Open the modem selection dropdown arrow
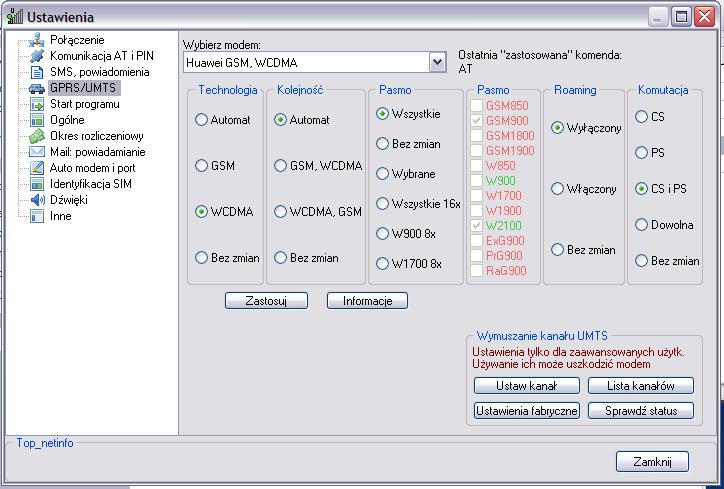724x489 pixels. click(x=437, y=63)
